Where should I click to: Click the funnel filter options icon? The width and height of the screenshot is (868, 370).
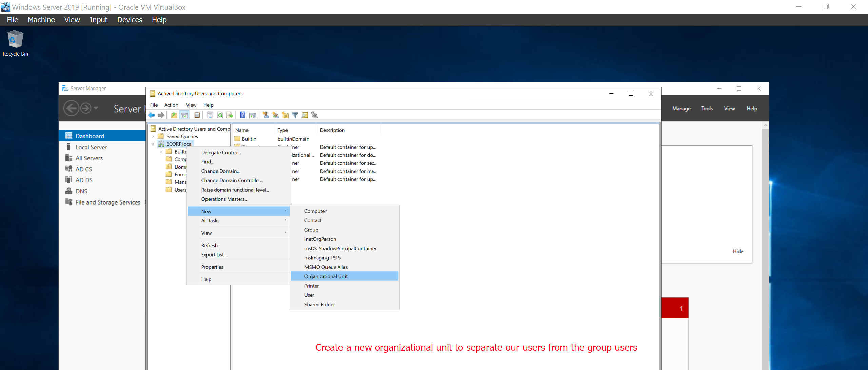[295, 115]
